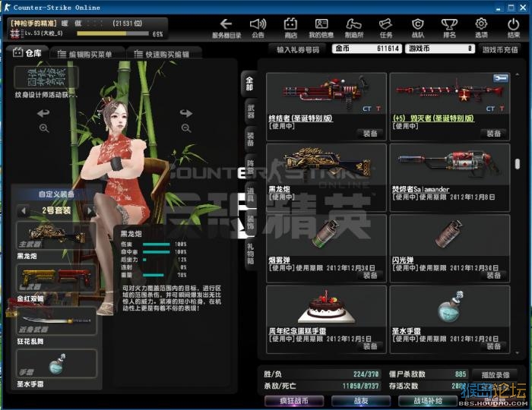Click the 游戏币 game coin balance field
The image size is (532, 410).
tap(440, 49)
